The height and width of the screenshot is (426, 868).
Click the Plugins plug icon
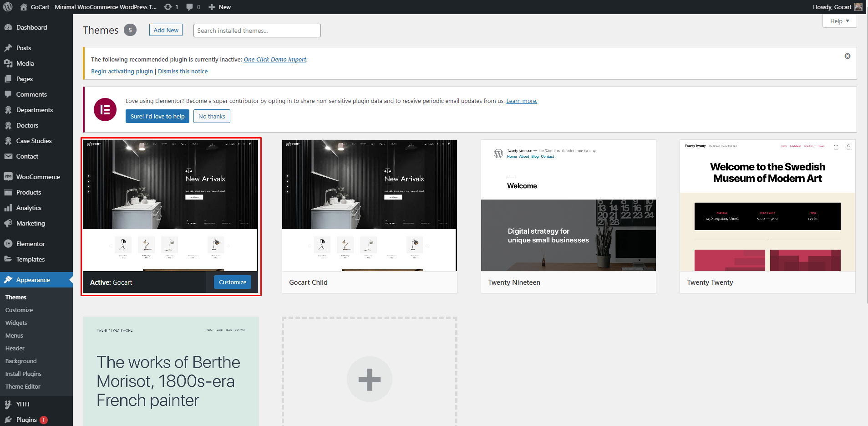click(8, 420)
